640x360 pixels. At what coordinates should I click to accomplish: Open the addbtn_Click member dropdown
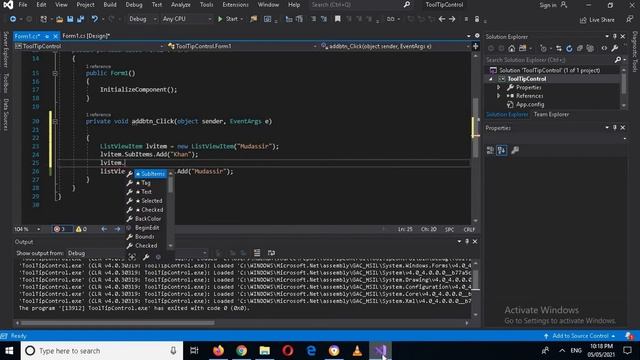[x=395, y=47]
